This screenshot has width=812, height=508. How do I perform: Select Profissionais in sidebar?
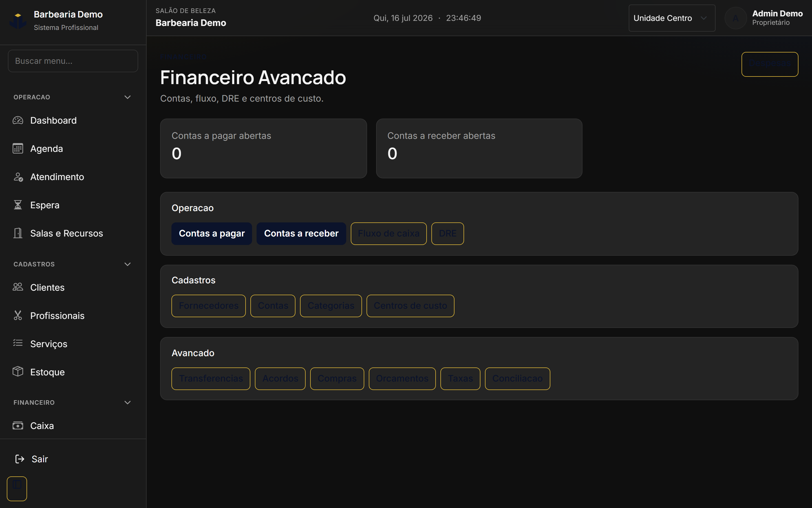73,316
